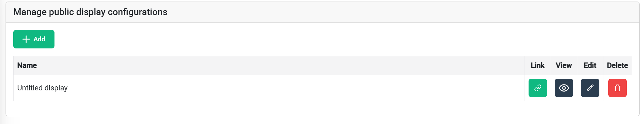644x124 pixels.
Task: Select the Untitled display table row
Action: (246, 88)
